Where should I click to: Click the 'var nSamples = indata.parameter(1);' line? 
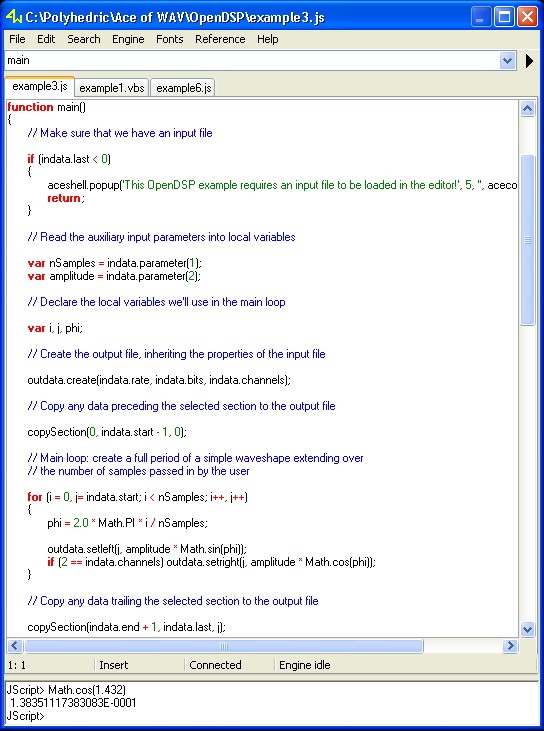pos(115,263)
